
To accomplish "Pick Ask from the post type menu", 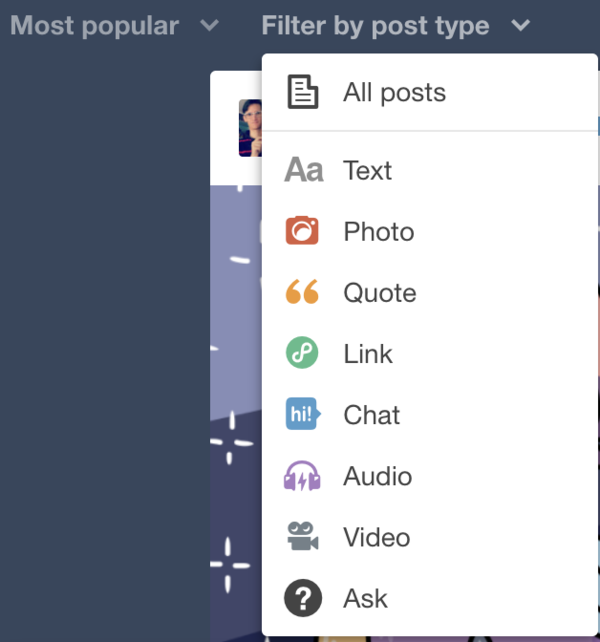I will click(x=430, y=598).
